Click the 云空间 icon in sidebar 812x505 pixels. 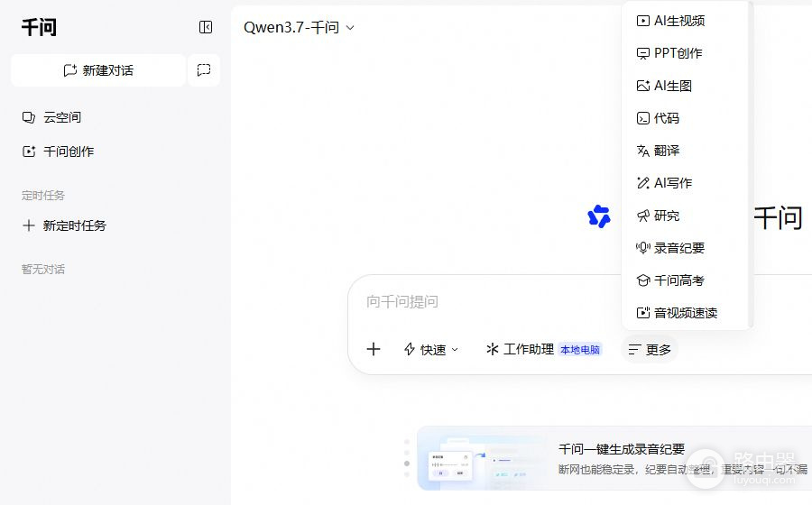click(29, 117)
